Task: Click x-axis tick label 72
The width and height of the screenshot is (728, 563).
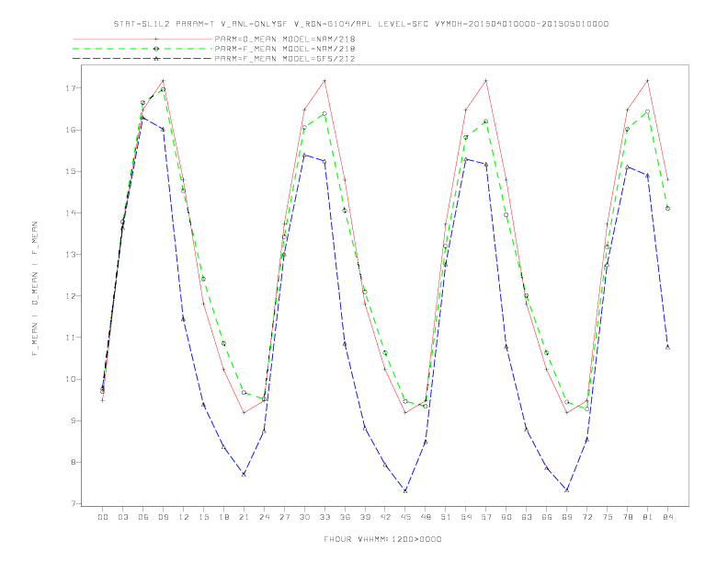Action: click(586, 517)
